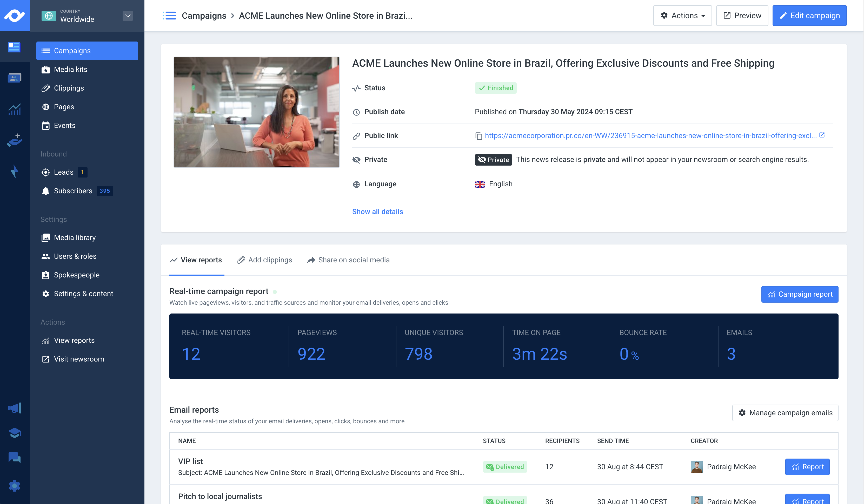Viewport: 864px width, 504px height.
Task: Show all details expander link
Action: click(x=378, y=211)
